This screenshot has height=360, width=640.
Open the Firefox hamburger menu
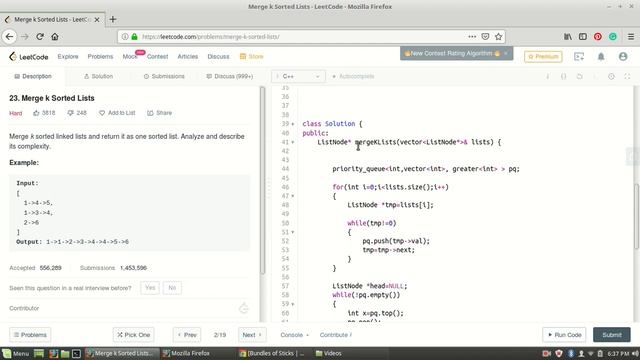(x=631, y=37)
